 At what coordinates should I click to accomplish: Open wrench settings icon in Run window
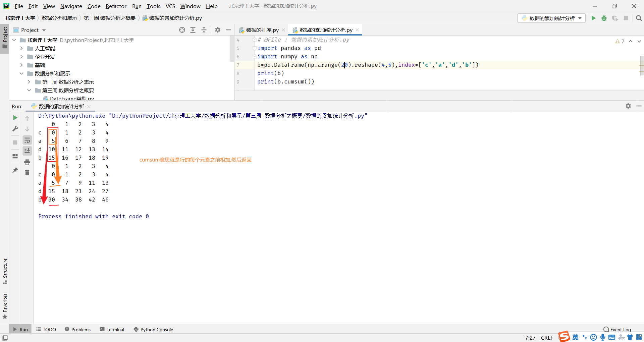(x=15, y=129)
